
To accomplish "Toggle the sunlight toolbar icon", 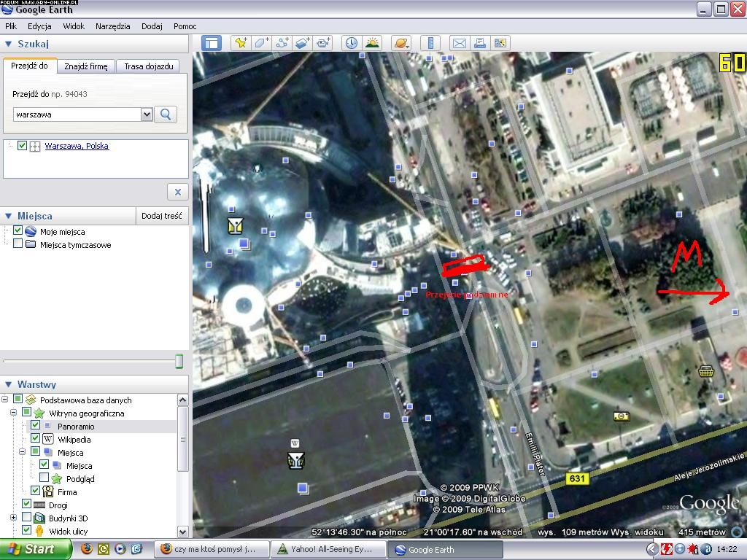I will coord(372,43).
